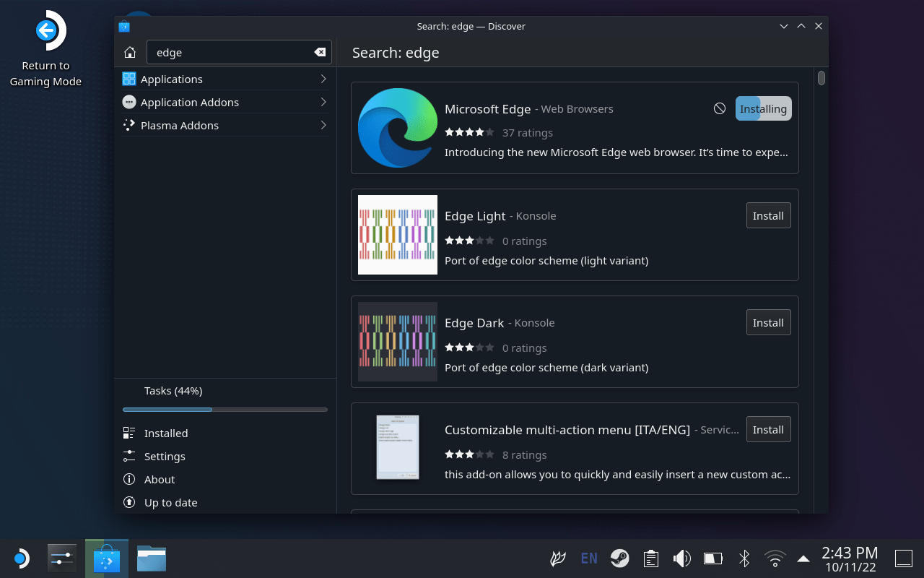The height and width of the screenshot is (578, 924).
Task: Open volume control in system tray
Action: click(681, 558)
